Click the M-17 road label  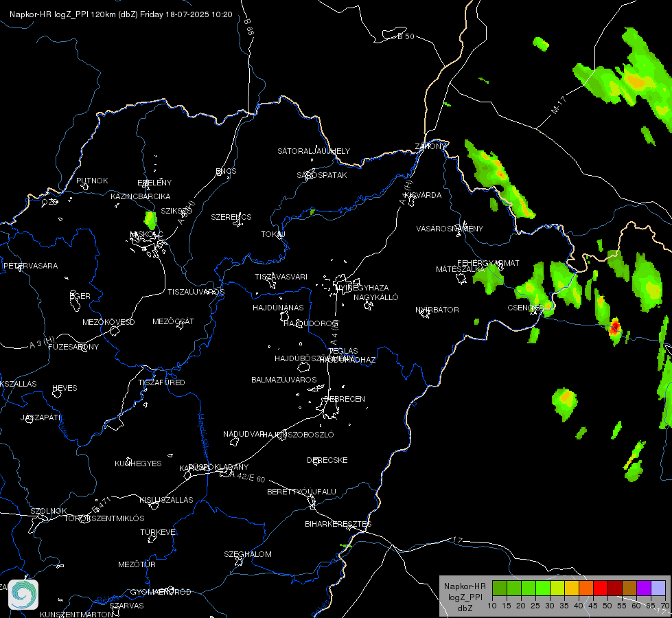click(x=559, y=105)
